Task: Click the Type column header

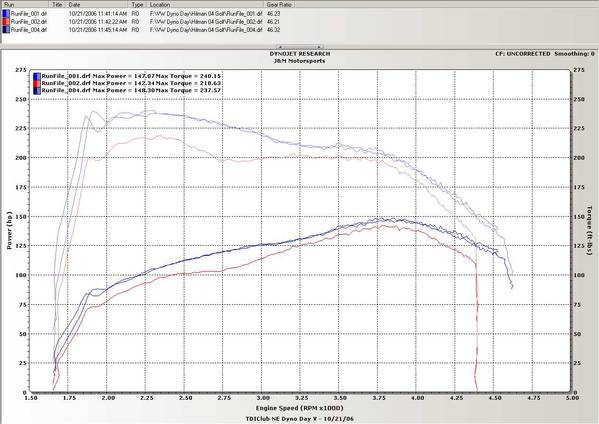Action: click(138, 5)
